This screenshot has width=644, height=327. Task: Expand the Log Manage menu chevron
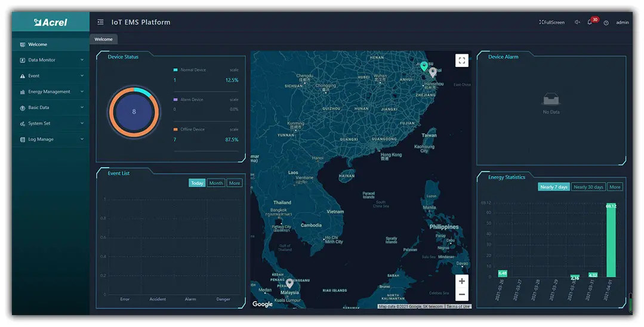tap(82, 139)
